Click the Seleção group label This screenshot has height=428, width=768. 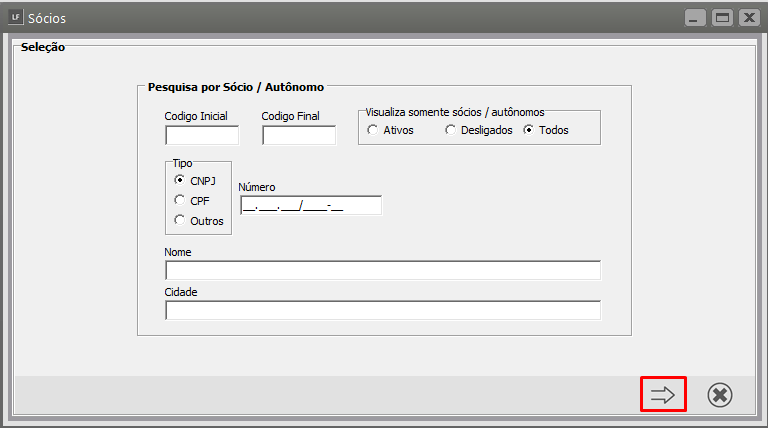click(x=43, y=47)
